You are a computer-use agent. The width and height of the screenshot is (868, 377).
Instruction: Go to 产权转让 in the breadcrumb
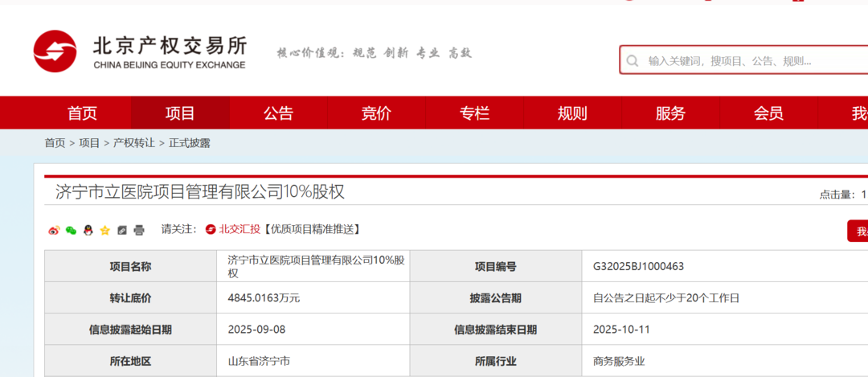[x=134, y=143]
